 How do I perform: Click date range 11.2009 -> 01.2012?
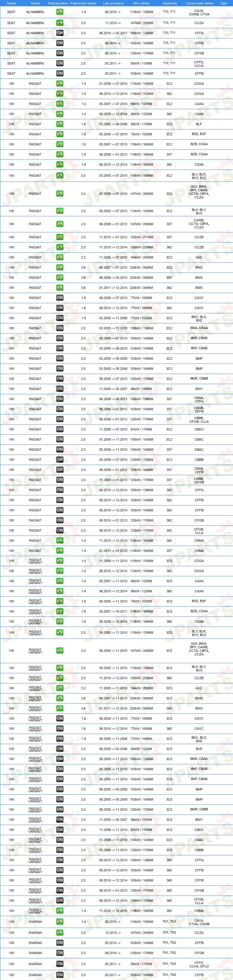click(113, 480)
